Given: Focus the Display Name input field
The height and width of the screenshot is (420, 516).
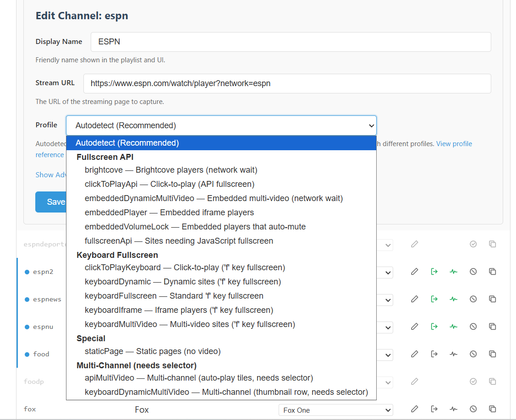Looking at the screenshot, I should [x=291, y=42].
